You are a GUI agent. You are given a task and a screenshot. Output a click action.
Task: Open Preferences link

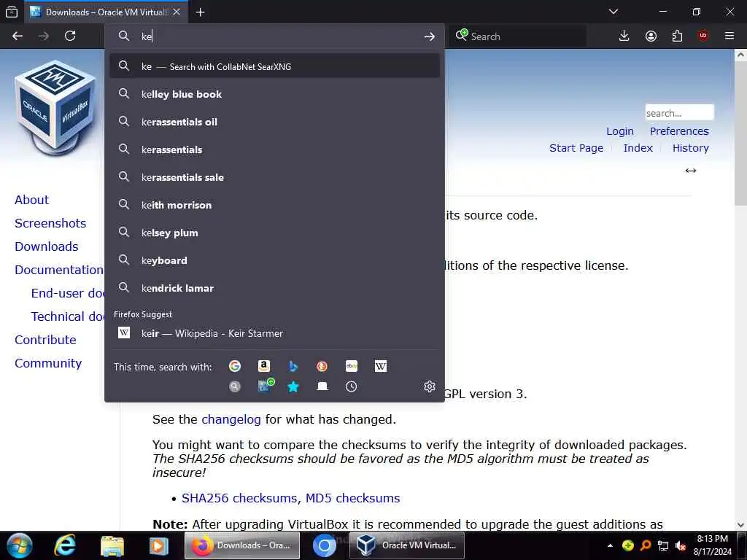click(x=679, y=131)
